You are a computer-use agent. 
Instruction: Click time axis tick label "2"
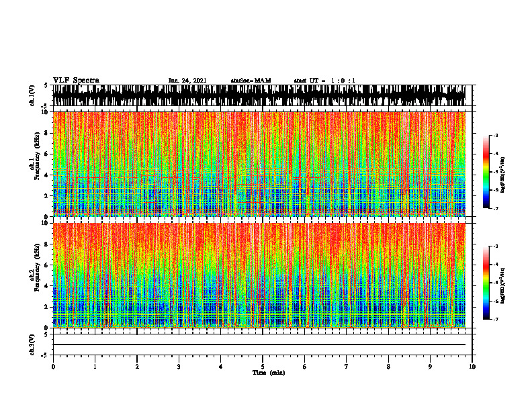click(x=137, y=367)
